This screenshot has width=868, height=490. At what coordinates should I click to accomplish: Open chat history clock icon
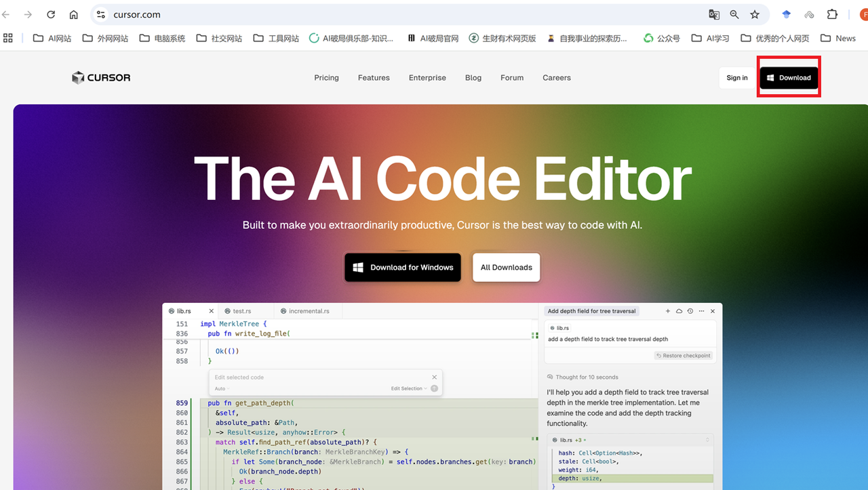click(x=690, y=311)
